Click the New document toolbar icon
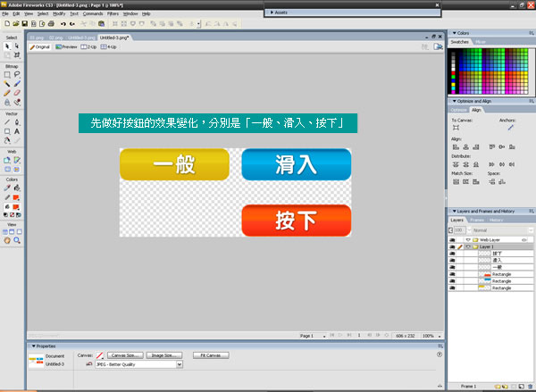This screenshot has height=392, width=536. click(7, 23)
